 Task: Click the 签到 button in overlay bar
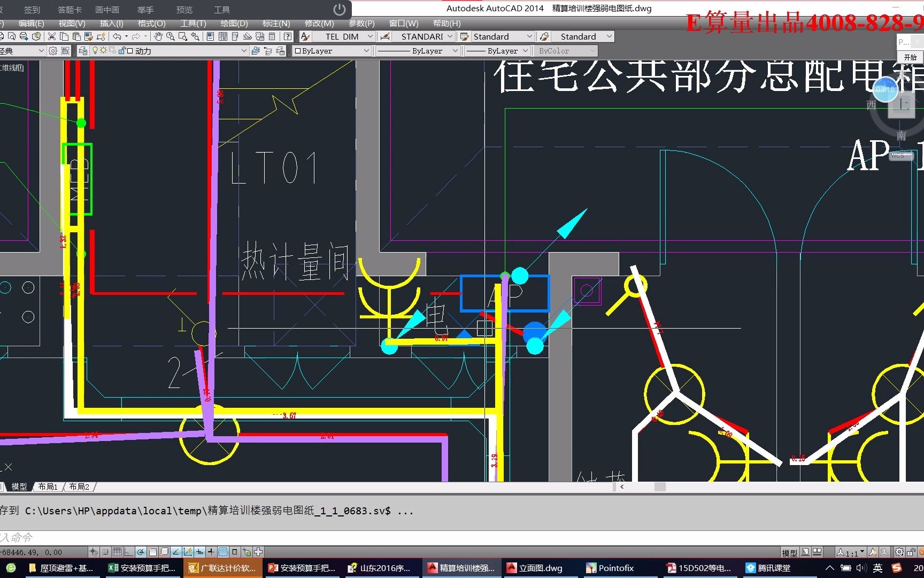point(32,10)
